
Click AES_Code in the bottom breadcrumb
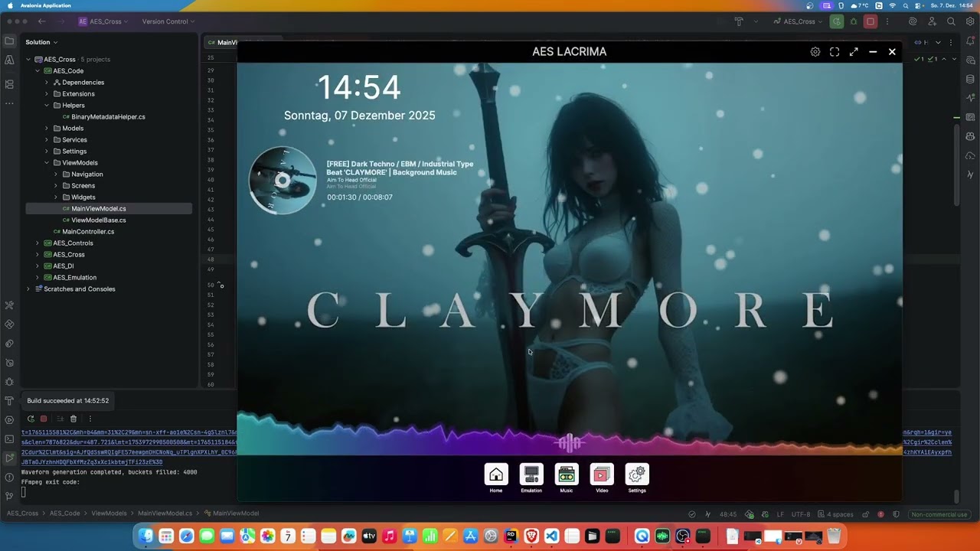(64, 514)
